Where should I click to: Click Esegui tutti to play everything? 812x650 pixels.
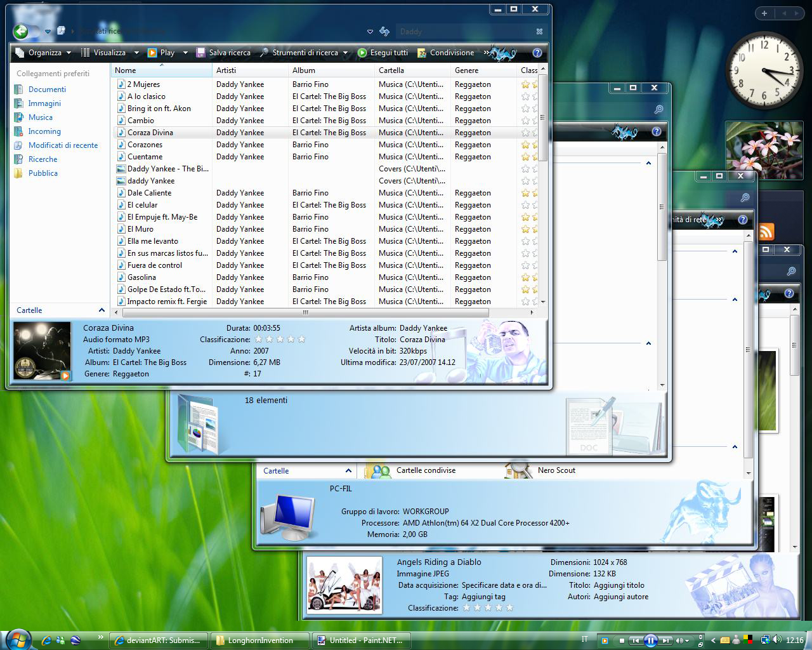383,53
